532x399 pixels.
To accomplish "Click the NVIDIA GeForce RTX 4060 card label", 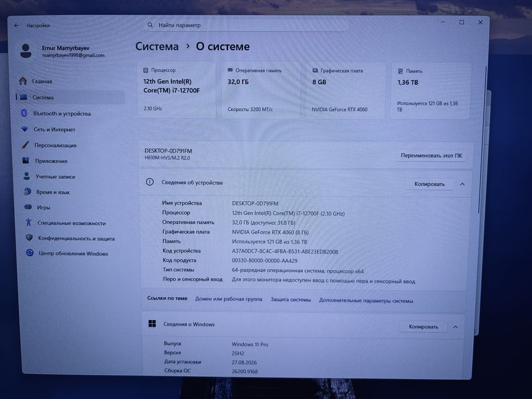I will [339, 109].
